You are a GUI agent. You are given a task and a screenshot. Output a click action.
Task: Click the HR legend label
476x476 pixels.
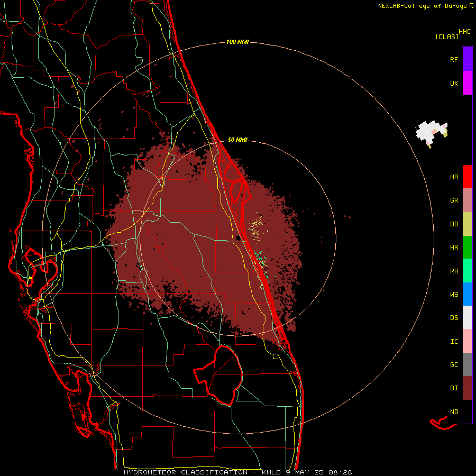click(454, 248)
